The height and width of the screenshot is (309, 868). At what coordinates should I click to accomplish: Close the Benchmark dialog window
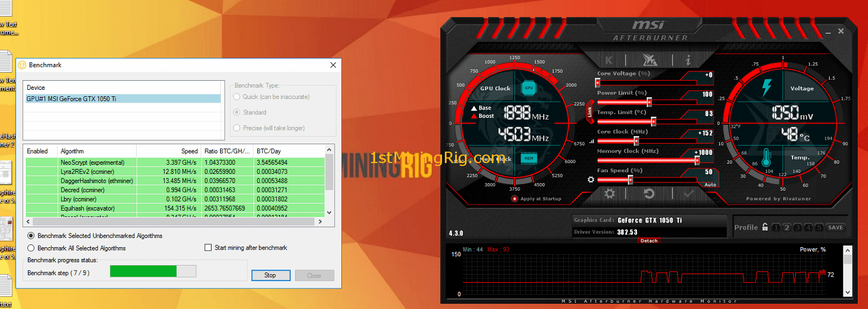click(333, 65)
